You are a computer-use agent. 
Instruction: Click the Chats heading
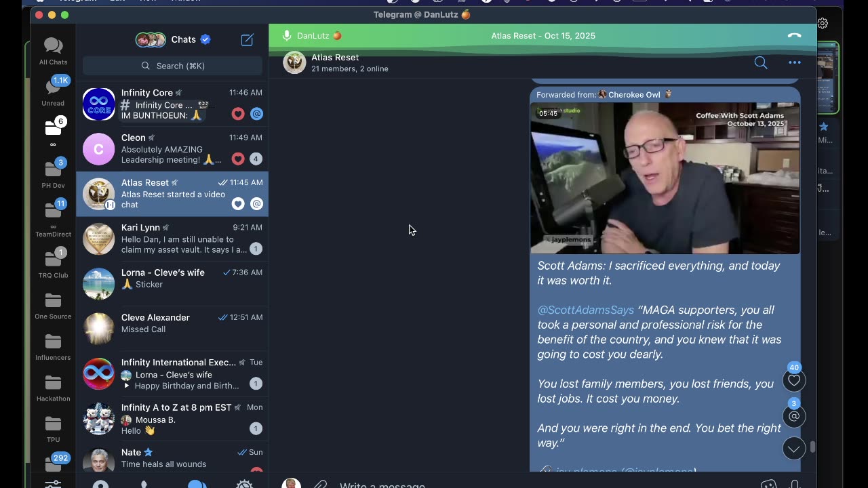(183, 40)
